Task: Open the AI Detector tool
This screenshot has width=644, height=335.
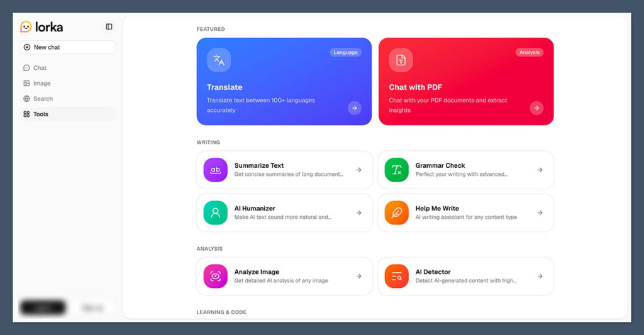Action: tap(466, 277)
